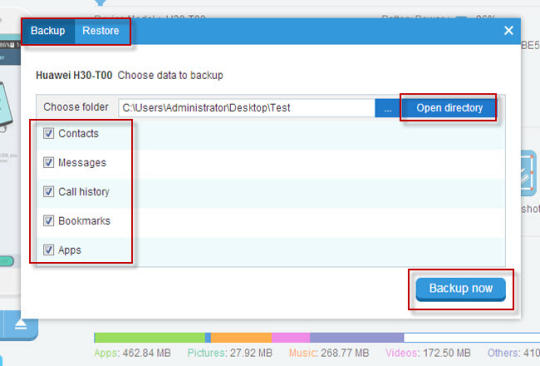The width and height of the screenshot is (540, 366).
Task: Click the folder path input field
Action: pos(246,108)
